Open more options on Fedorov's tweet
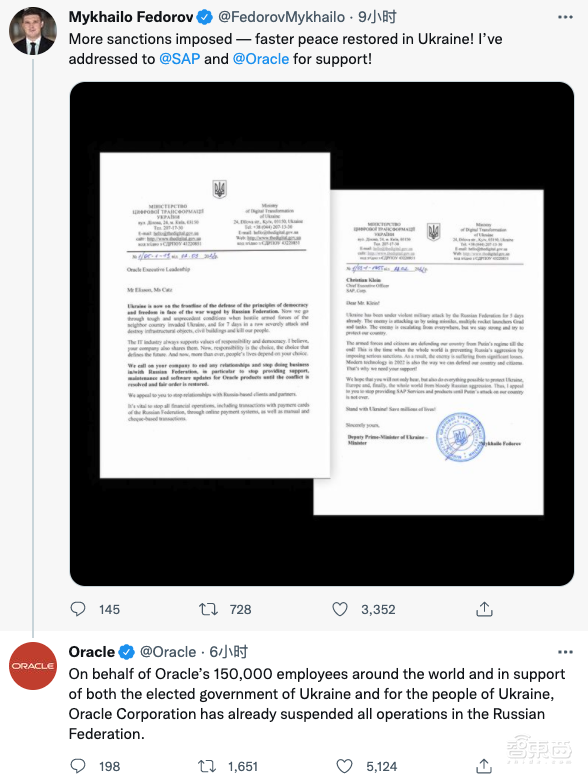The height and width of the screenshot is (779, 588). click(565, 17)
